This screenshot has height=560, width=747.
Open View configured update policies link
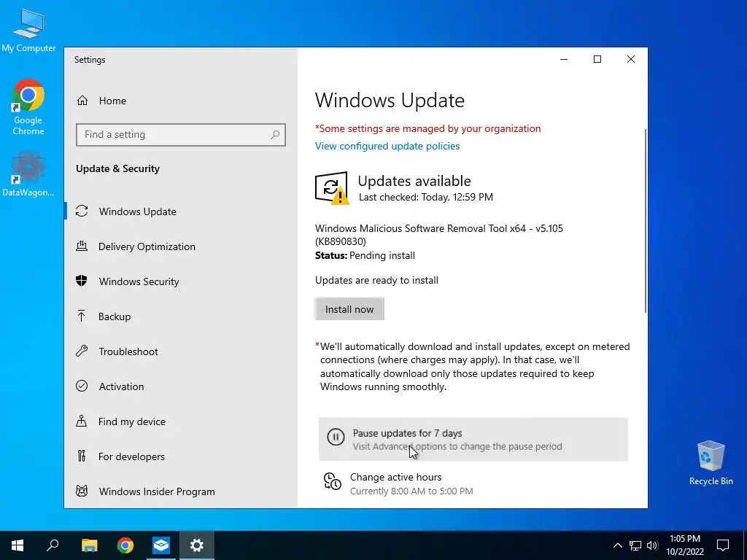tap(387, 146)
